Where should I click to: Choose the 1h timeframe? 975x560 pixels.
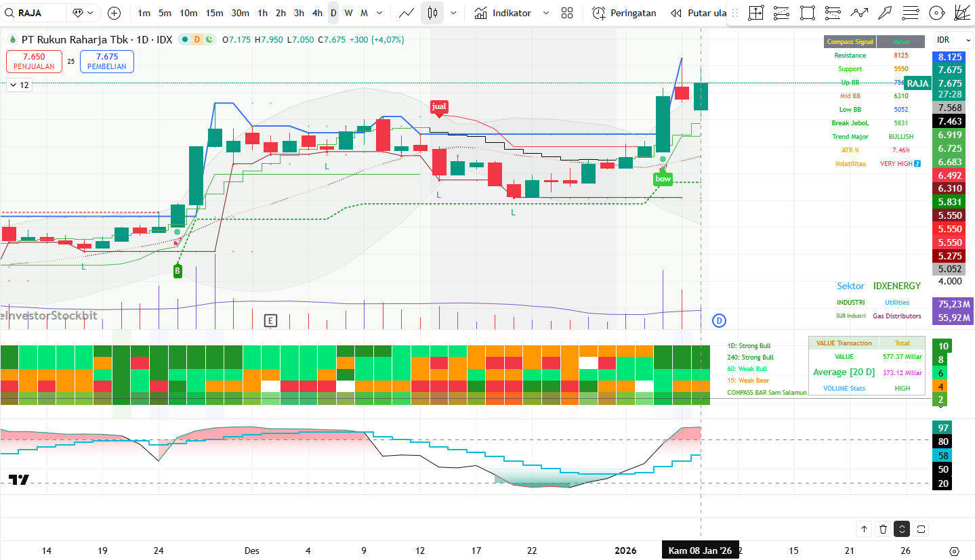263,13
